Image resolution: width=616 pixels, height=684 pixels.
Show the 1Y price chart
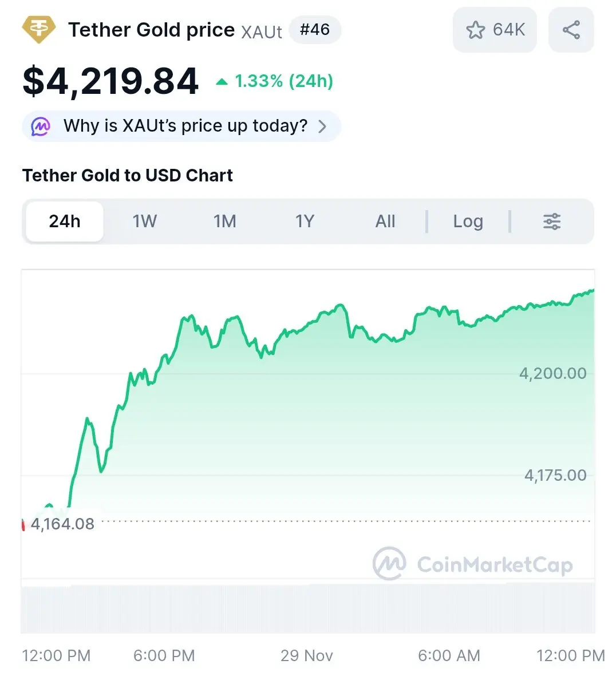point(305,222)
